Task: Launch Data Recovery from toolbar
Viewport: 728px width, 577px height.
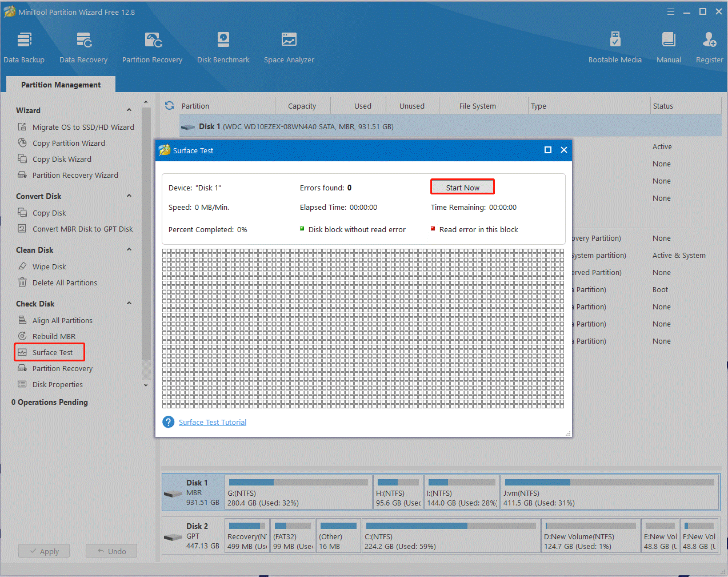Action: point(83,47)
